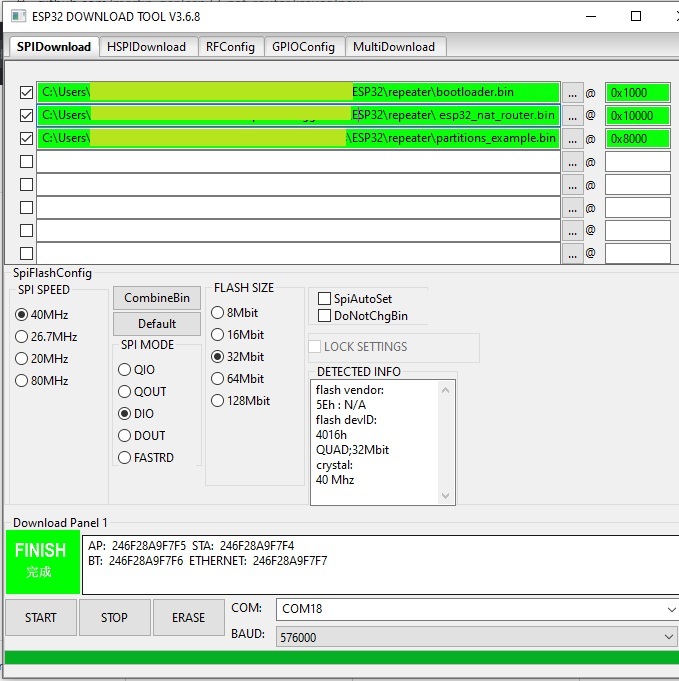Click browse button for esp32_nat_router.bin row
This screenshot has width=679, height=681.
pos(572,116)
